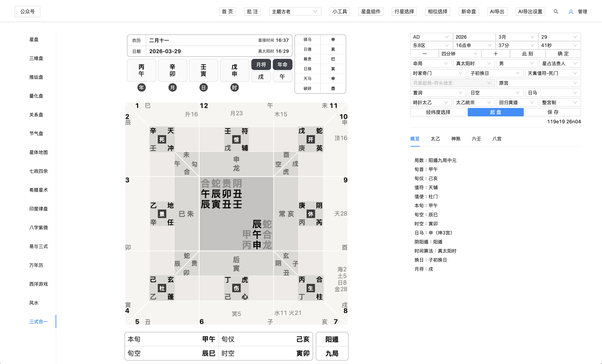Viewport: 602px width, 364px height.
Task: Switch to the 六壬 tab
Action: coord(476,139)
